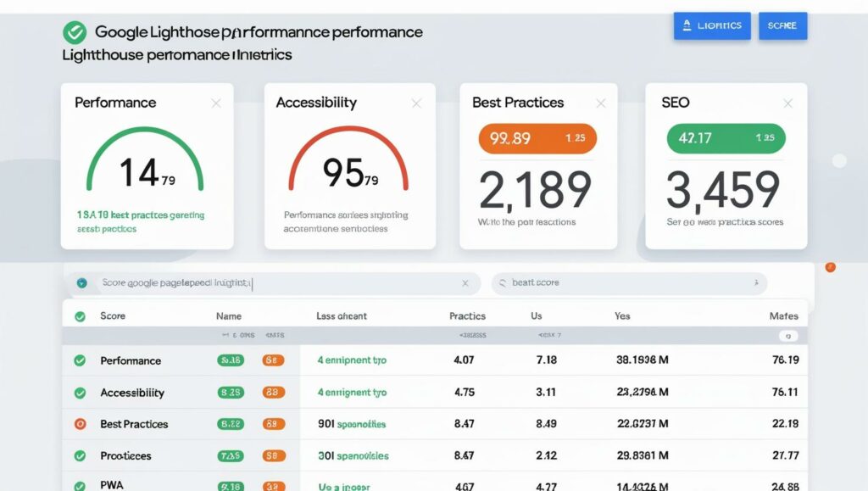Click the red status icon in the Best Practices row
The image size is (868, 491).
point(81,425)
